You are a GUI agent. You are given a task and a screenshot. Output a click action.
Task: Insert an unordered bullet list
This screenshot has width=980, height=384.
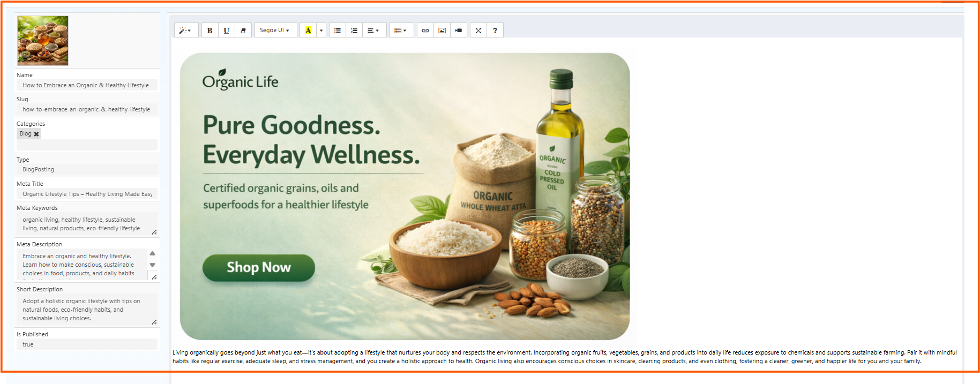[x=338, y=31]
